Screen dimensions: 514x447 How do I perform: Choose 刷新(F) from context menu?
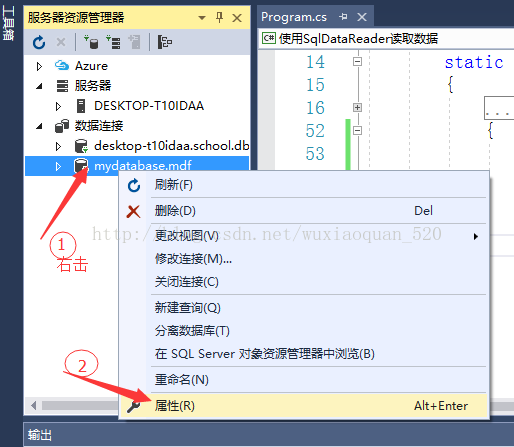tap(303, 185)
